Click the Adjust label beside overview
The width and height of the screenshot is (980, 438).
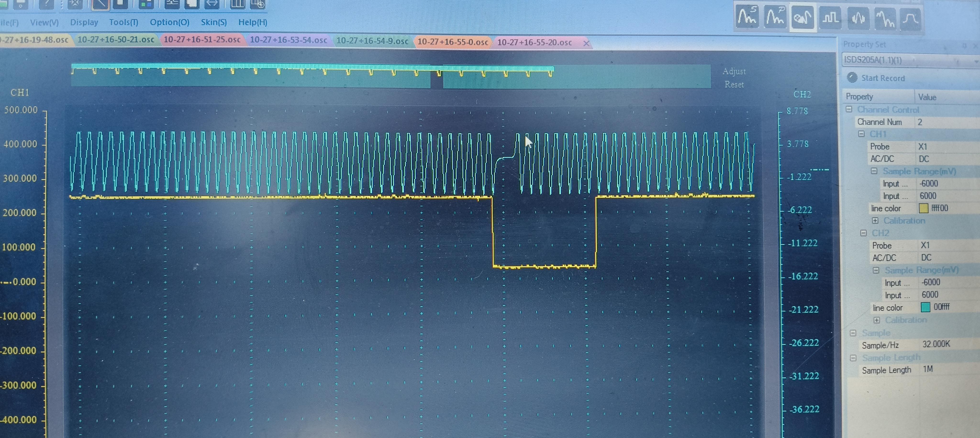coord(734,71)
